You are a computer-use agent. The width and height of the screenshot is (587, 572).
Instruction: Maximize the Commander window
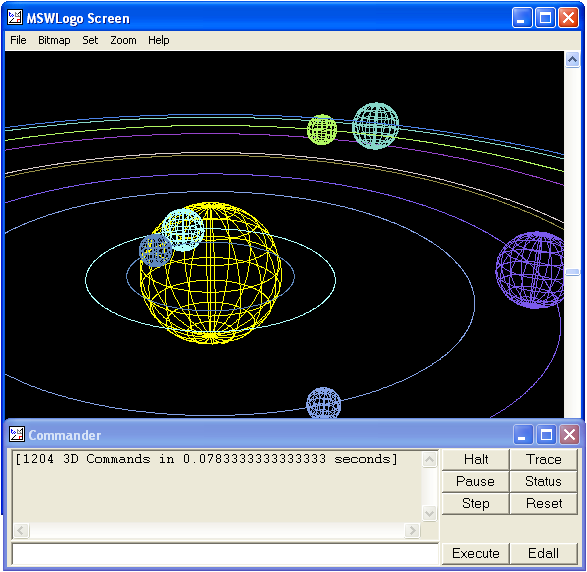click(546, 435)
